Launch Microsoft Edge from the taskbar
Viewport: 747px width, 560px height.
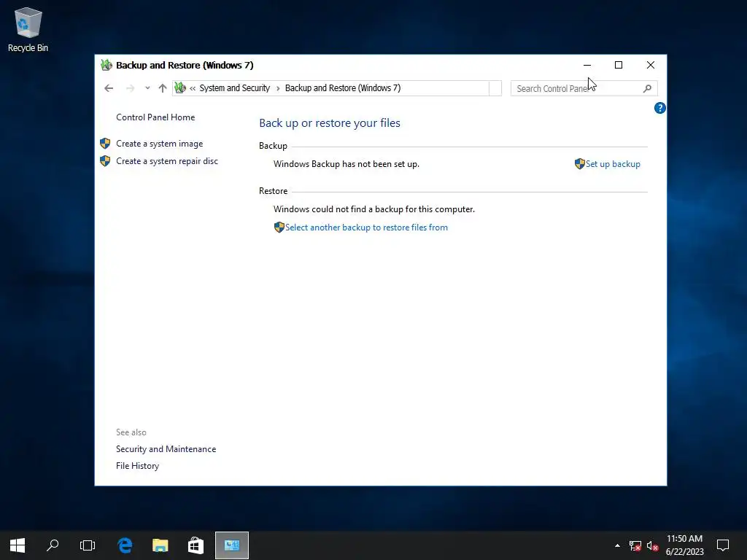(125, 545)
